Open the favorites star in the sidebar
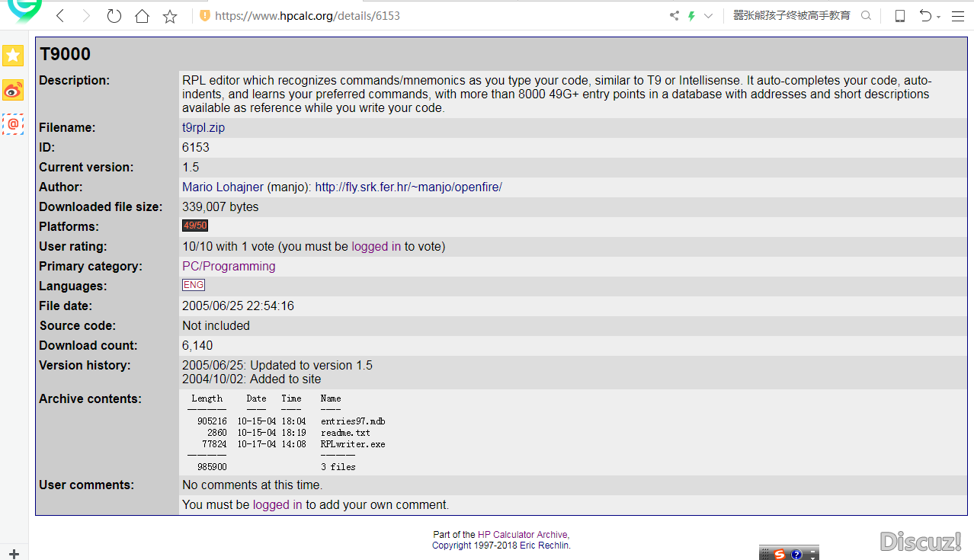The width and height of the screenshot is (974, 560). point(13,56)
